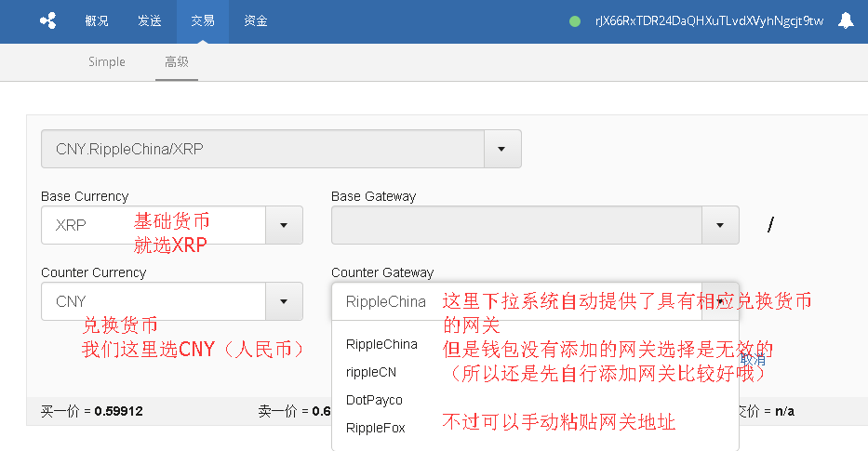Expand the CNY.RippleChina/XRP pair dropdown
868x451 pixels.
[502, 149]
